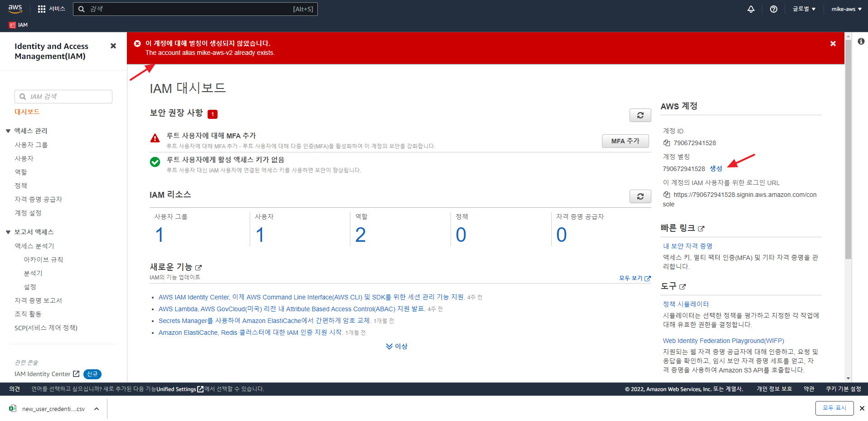The image size is (868, 421).
Task: Close the IAM navigation sidebar
Action: (x=113, y=46)
